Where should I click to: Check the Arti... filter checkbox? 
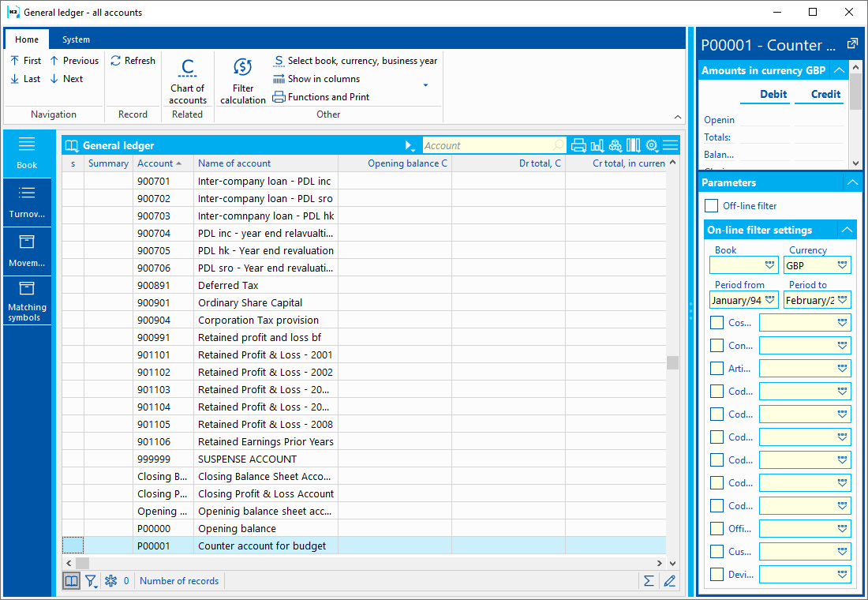click(716, 368)
